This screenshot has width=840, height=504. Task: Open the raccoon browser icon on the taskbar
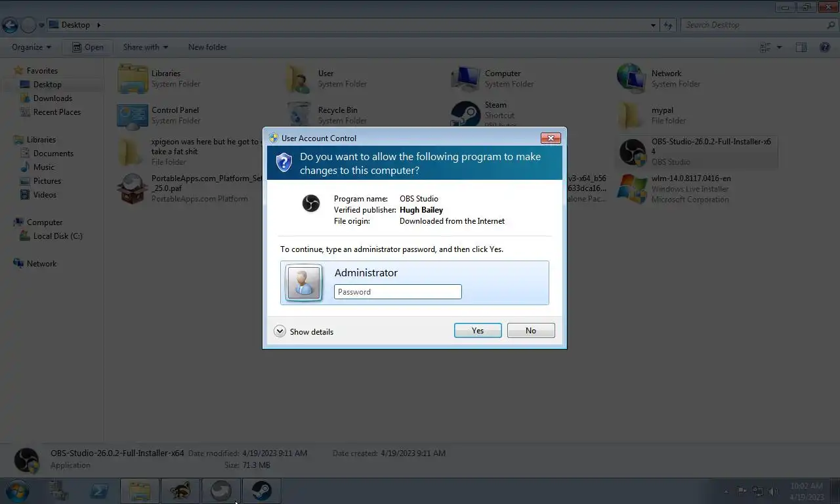(x=180, y=491)
